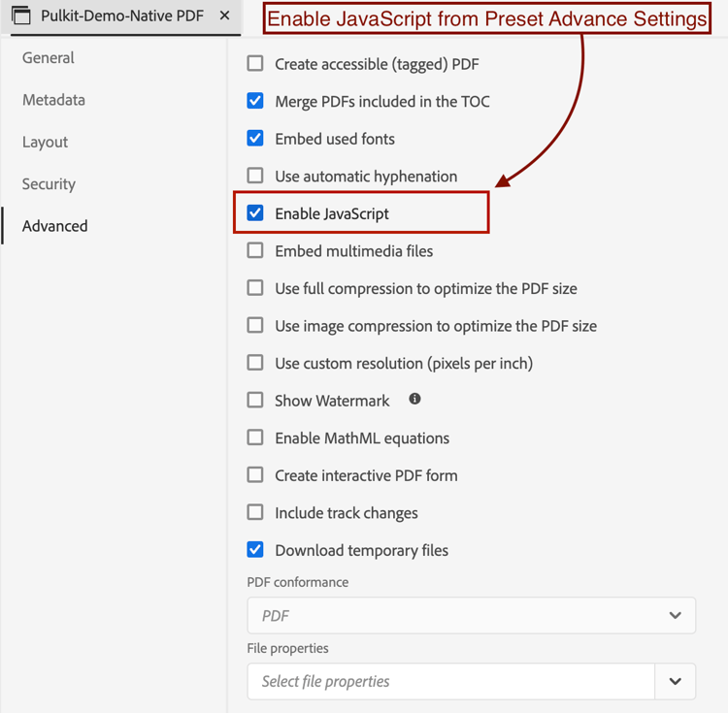
Task: Uncheck Download temporary files
Action: 255,550
